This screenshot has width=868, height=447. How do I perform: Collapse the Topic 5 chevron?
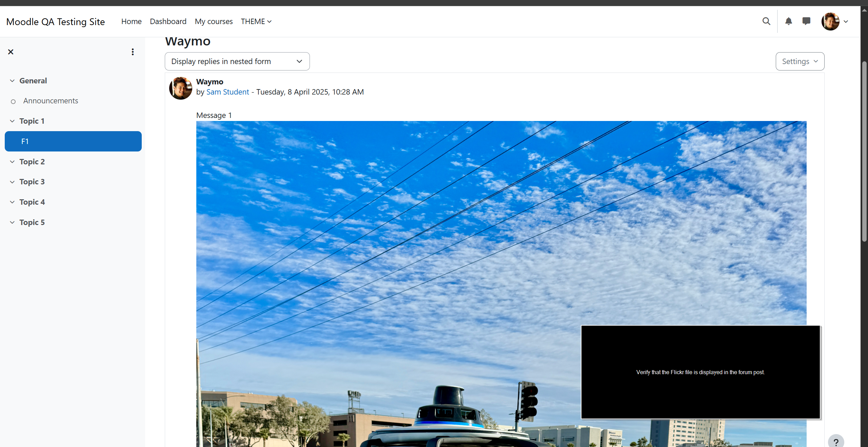12,222
